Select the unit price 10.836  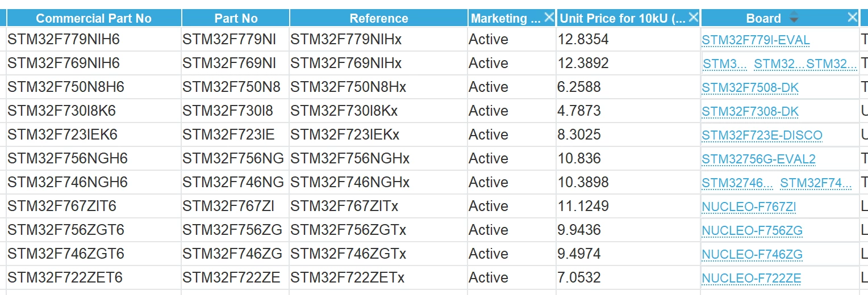pyautogui.click(x=579, y=159)
